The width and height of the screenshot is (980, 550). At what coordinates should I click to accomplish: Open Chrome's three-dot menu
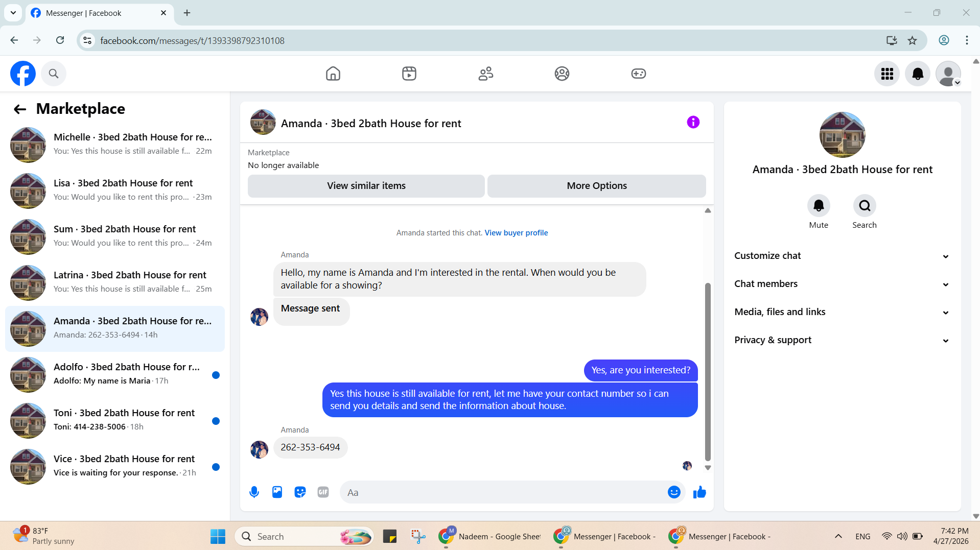pos(967,40)
